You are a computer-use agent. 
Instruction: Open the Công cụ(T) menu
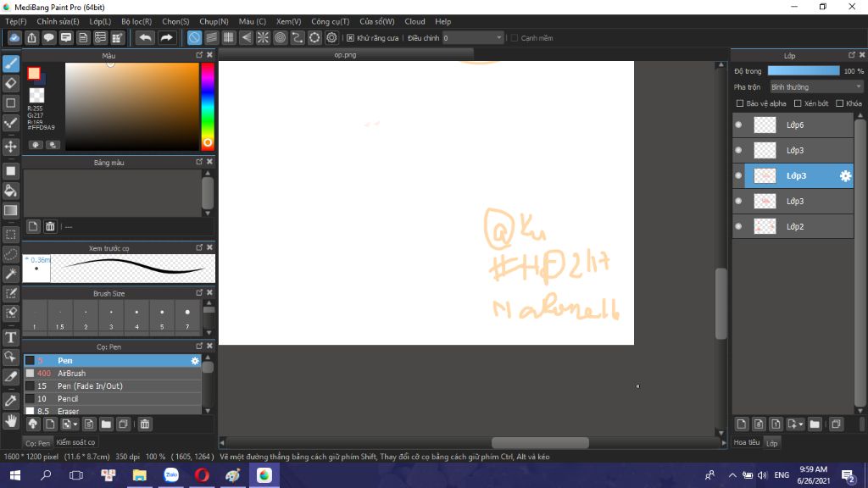[x=330, y=21]
